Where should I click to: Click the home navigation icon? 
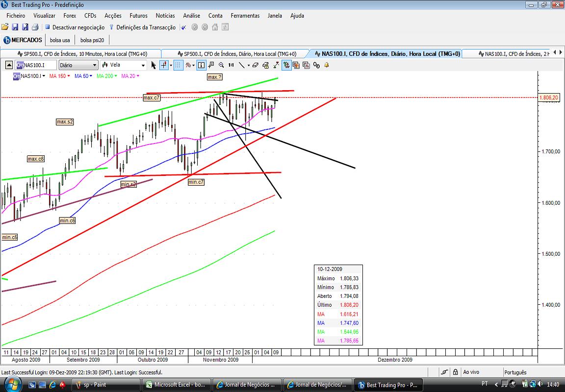[215, 27]
